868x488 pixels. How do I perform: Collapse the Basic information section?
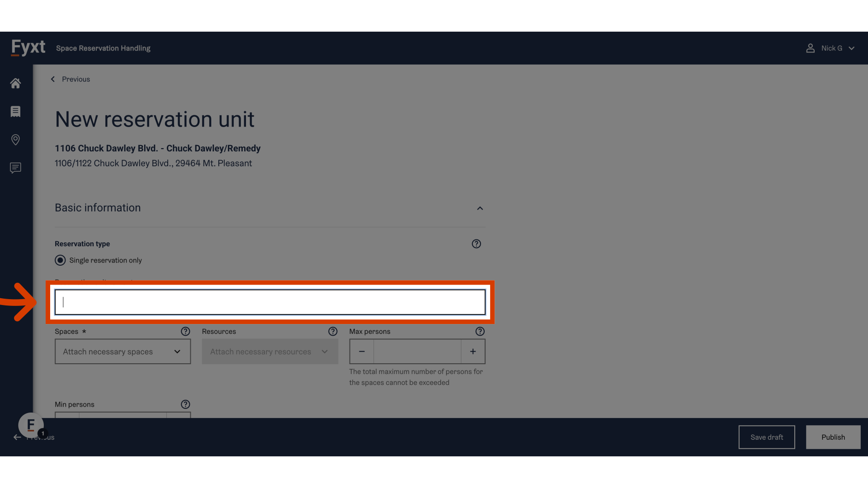coord(480,208)
